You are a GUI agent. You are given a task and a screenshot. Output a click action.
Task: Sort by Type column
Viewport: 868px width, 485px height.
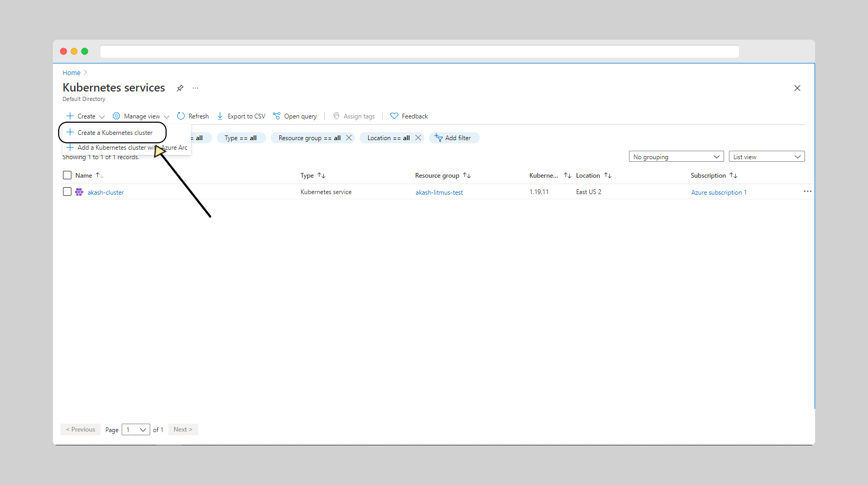click(x=313, y=176)
